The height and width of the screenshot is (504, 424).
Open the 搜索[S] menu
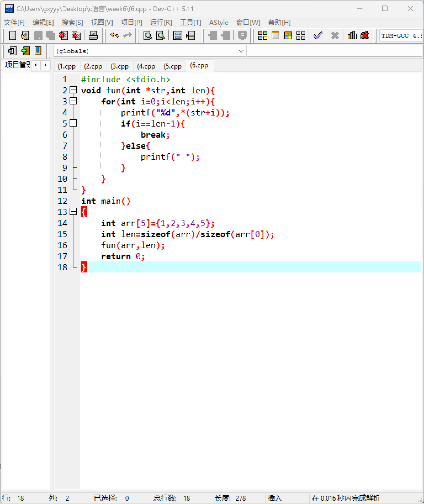(72, 22)
